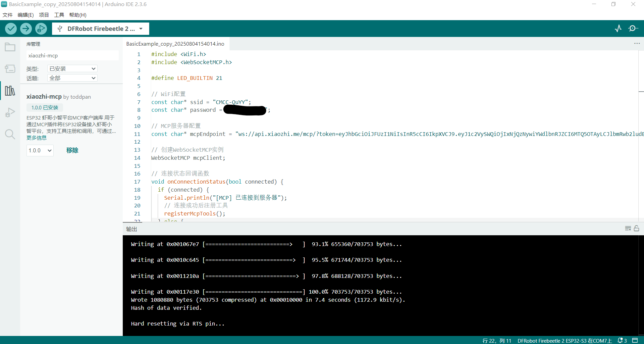Click line number 11 in the gutter
The height and width of the screenshot is (344, 644).
click(137, 134)
